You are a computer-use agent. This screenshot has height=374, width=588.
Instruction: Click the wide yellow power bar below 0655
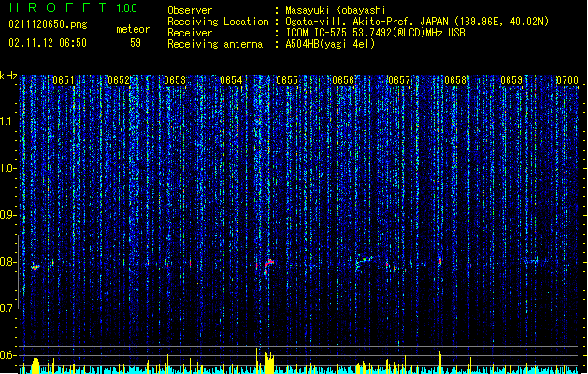269,363
